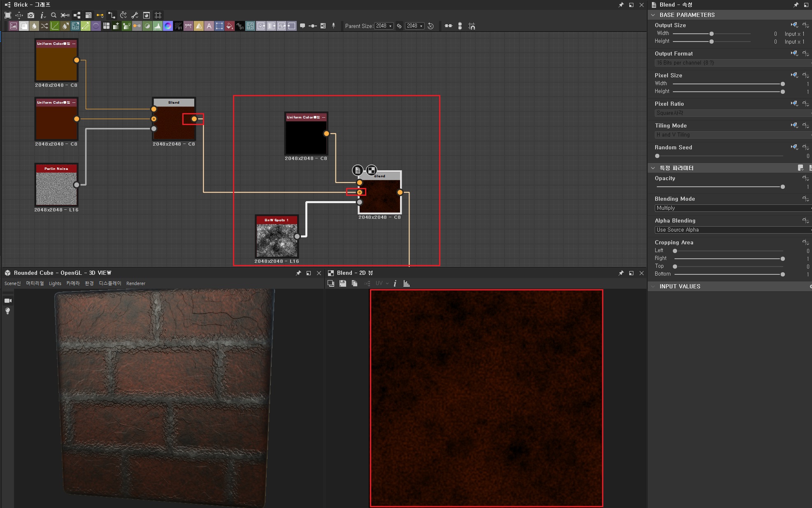
Task: Collapse the BASE PARAMETERS section
Action: pos(653,15)
